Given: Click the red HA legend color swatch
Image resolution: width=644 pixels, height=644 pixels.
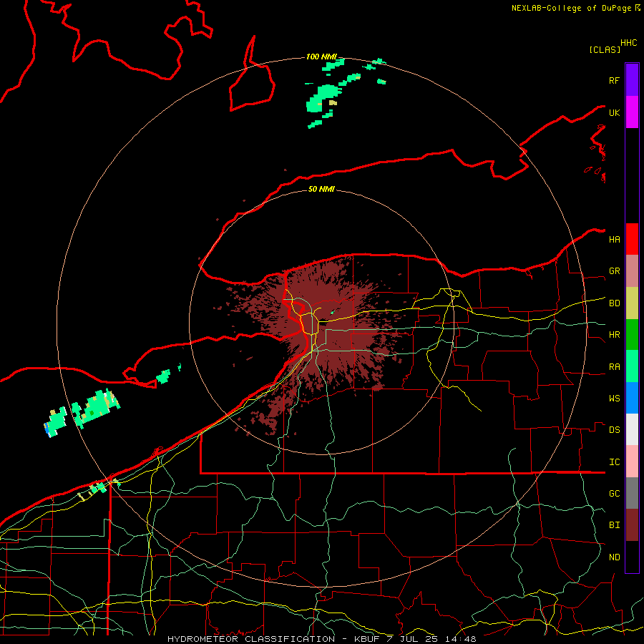Looking at the screenshot, I should coord(632,239).
